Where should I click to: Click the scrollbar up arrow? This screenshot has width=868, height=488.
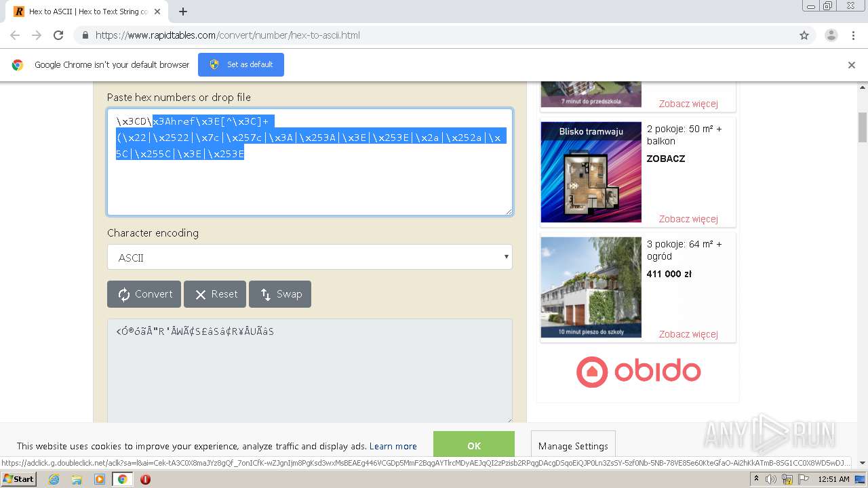[863, 87]
